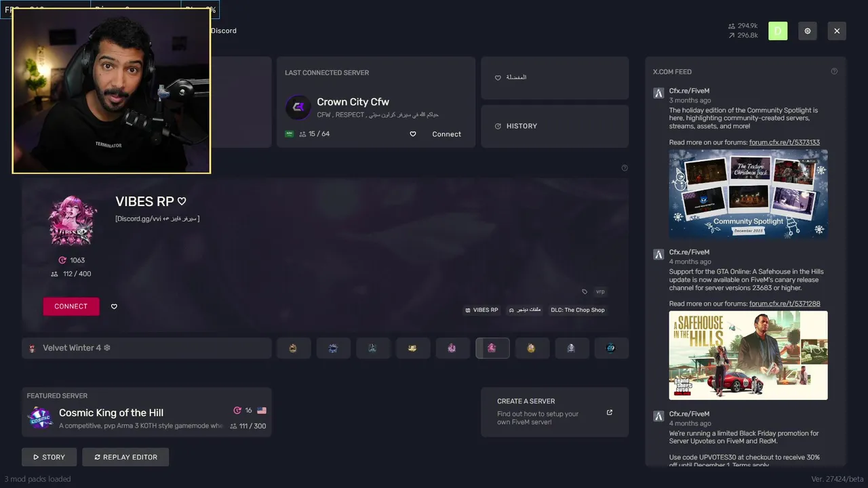868x488 pixels.
Task: Click the external link icon on Create a Server
Action: coord(609,412)
